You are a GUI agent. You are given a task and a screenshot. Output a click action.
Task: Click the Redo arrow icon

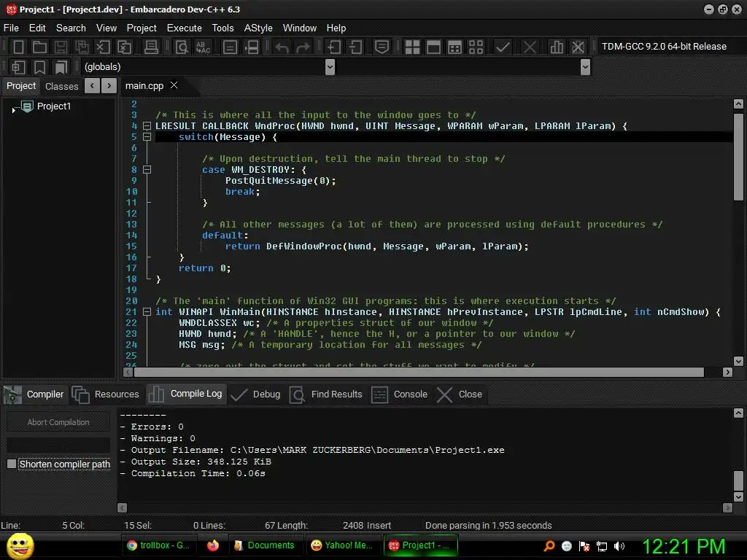pos(303,47)
